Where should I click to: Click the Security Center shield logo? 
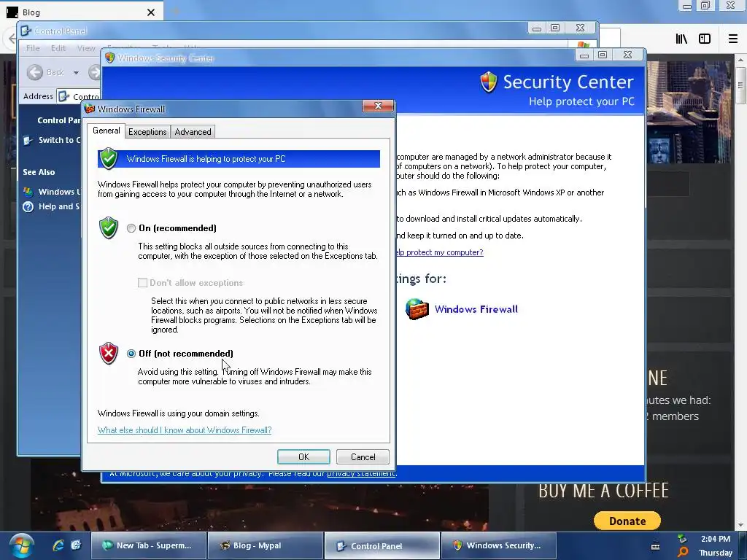pos(489,82)
